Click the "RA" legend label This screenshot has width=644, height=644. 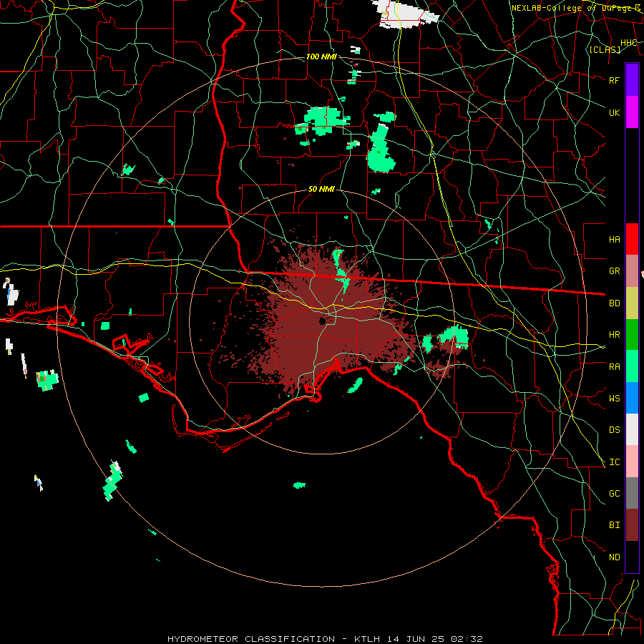point(614,366)
